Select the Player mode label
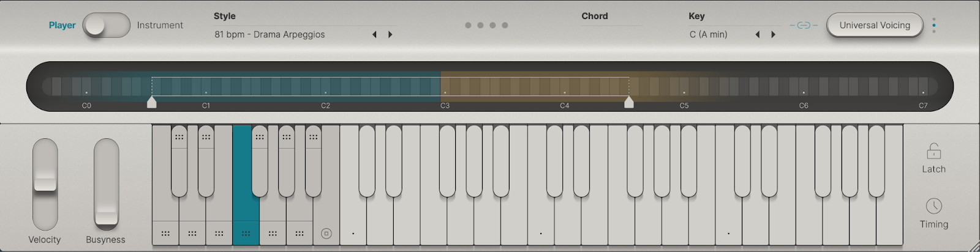980x252 pixels. 62,25
